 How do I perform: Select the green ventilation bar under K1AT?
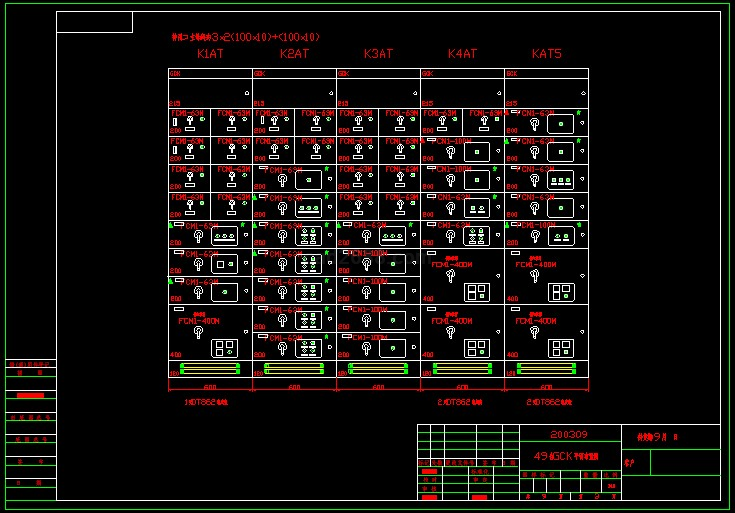(x=210, y=369)
